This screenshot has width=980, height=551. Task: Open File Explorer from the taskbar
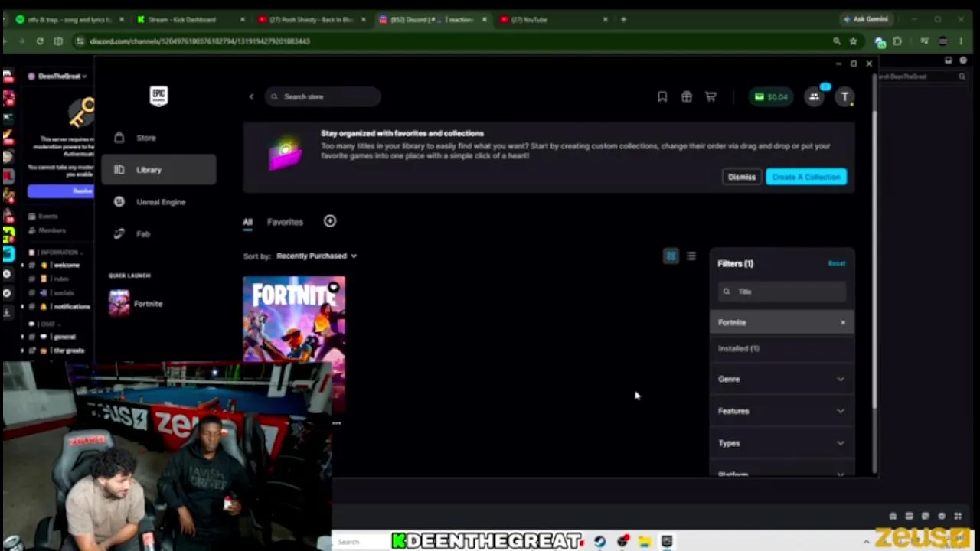[x=645, y=542]
